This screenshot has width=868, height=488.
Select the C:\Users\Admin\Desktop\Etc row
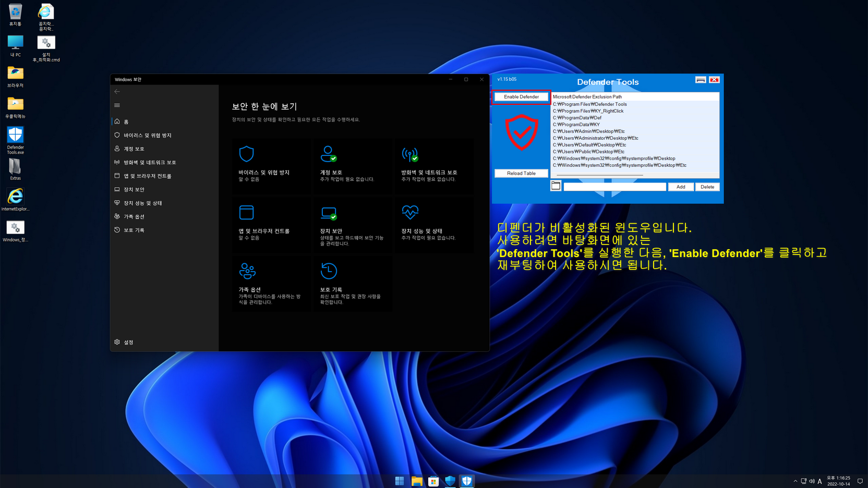coord(635,131)
